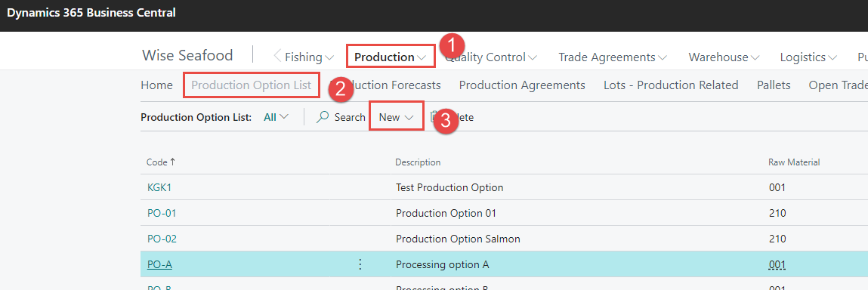Click the Search magnifier icon
Viewport: 868px width, 290px height.
click(x=323, y=117)
